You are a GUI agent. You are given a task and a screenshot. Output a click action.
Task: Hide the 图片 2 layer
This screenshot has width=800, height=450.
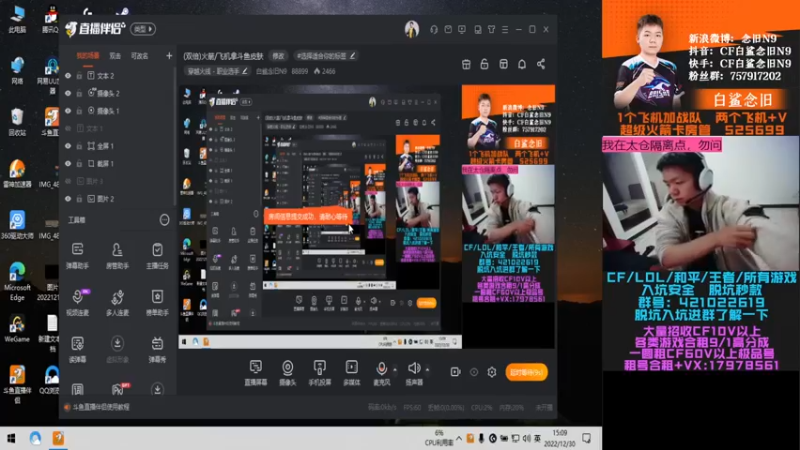coord(68,199)
